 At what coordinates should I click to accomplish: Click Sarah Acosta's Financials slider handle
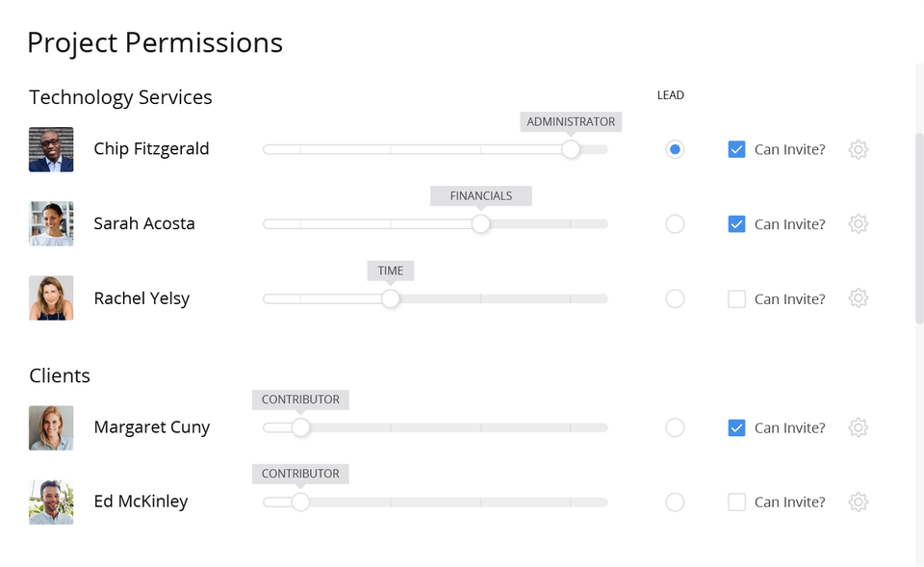(480, 224)
